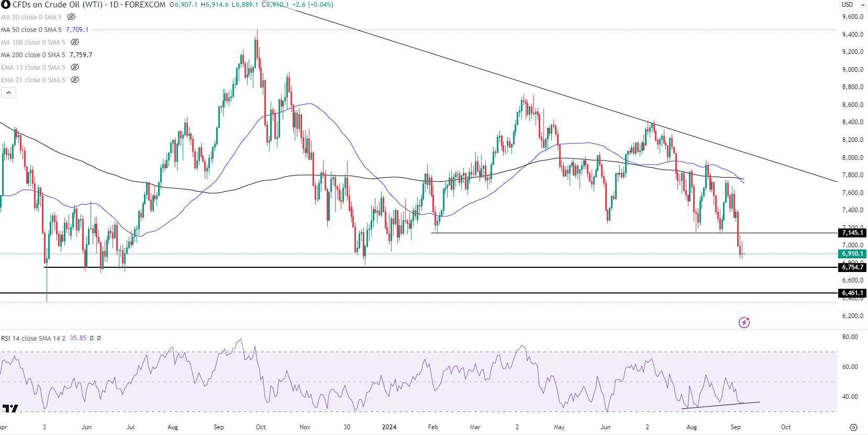Click the MA 50 value 7,709.1
The width and height of the screenshot is (868, 435).
point(77,30)
